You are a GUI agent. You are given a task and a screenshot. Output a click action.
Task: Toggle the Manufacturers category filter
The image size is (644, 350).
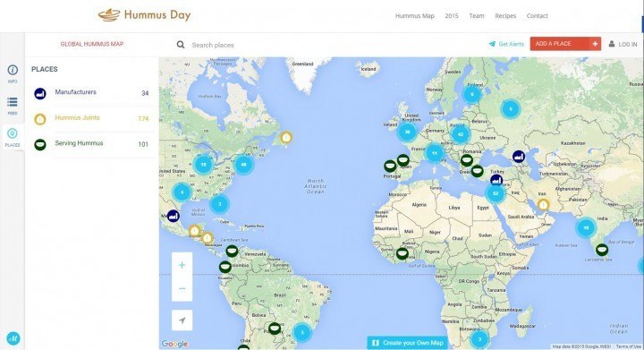pos(91,93)
